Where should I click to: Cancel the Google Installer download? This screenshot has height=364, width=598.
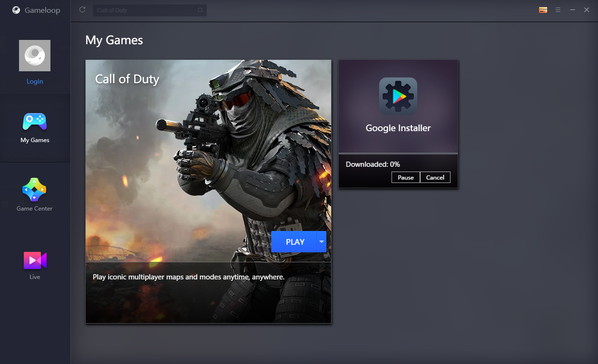point(435,177)
